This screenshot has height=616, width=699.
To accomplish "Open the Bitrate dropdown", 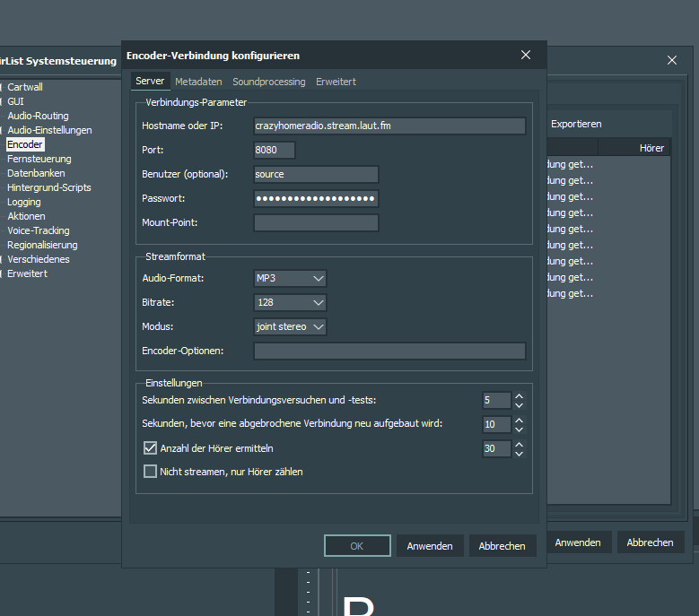I will (x=290, y=302).
